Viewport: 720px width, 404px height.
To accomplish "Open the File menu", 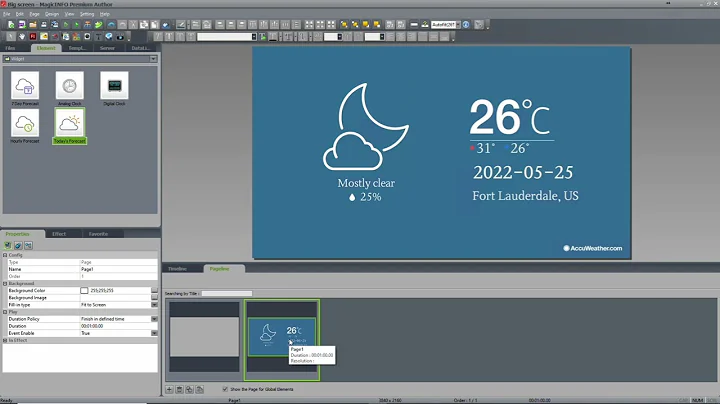I will [6, 14].
